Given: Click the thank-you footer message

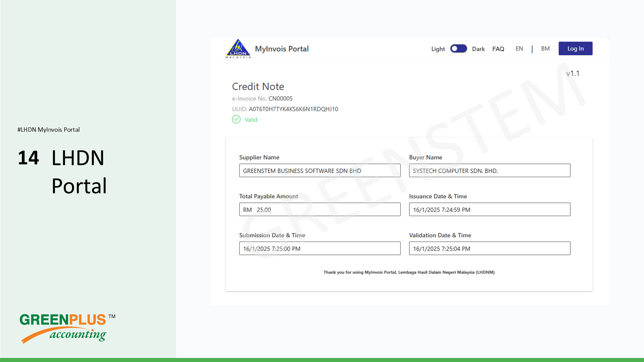Looking at the screenshot, I should coord(409,272).
